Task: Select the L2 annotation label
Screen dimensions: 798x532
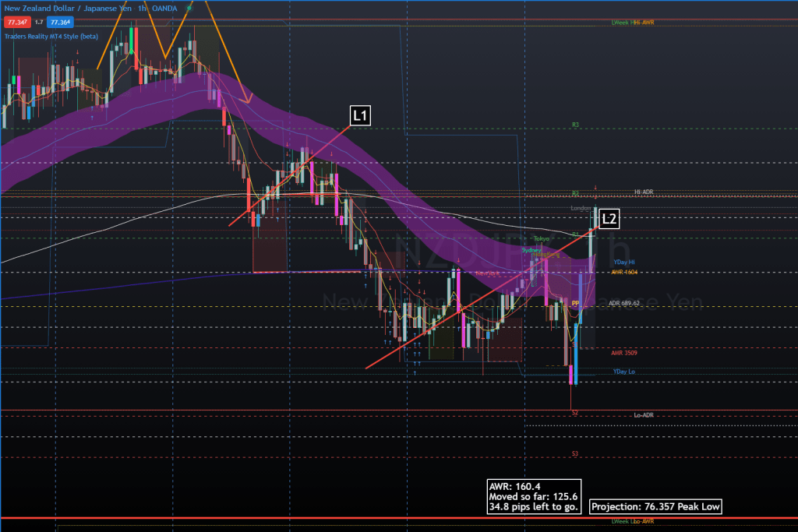Action: [x=609, y=219]
